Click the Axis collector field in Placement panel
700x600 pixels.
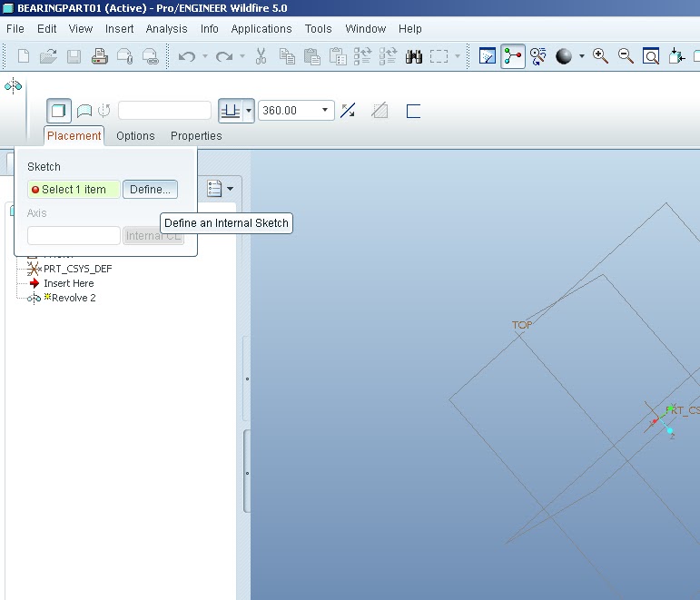(74, 235)
